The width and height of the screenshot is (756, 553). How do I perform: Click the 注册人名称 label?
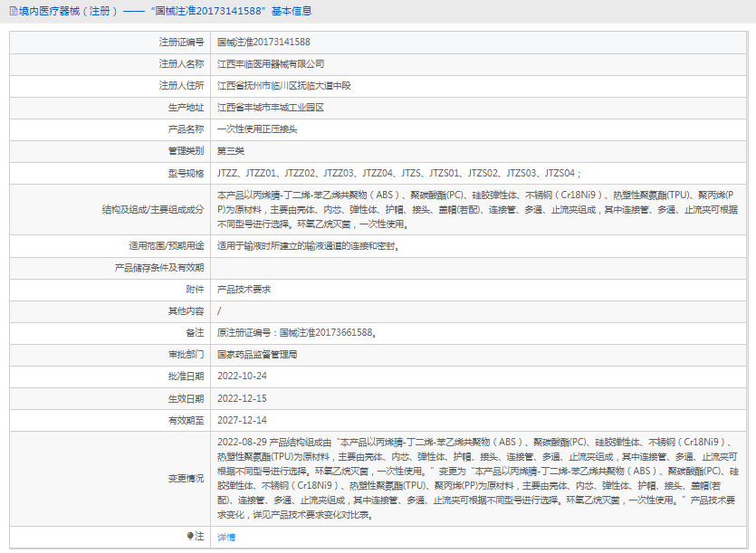181,64
